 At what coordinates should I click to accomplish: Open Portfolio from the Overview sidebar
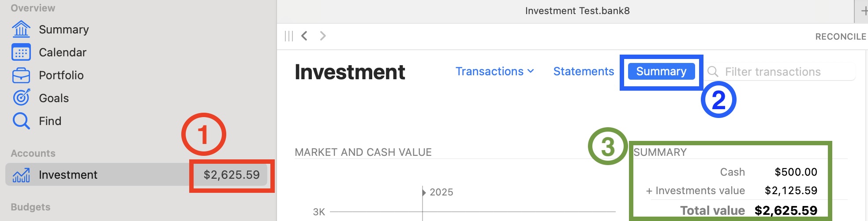pyautogui.click(x=61, y=75)
